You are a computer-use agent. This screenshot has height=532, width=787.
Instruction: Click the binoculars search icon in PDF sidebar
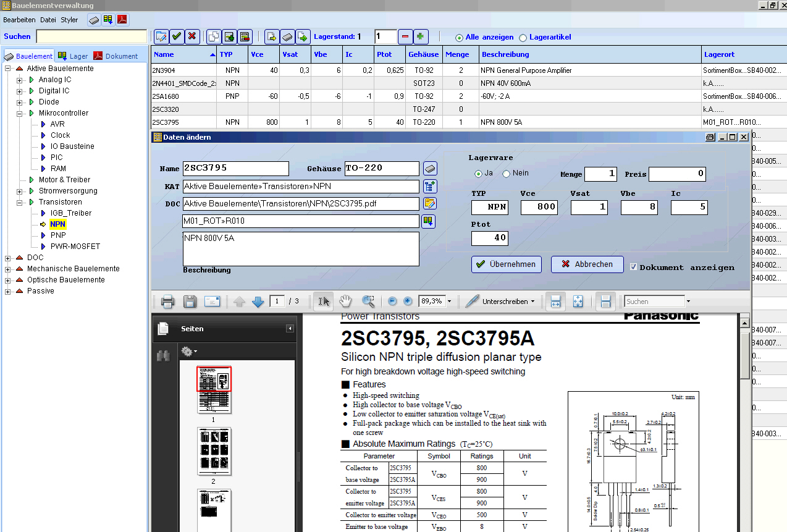click(163, 356)
